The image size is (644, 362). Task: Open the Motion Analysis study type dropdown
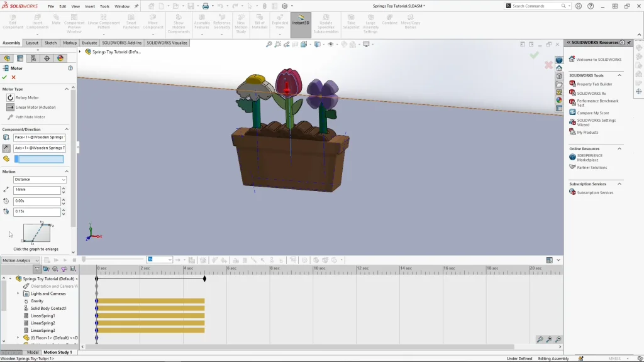pyautogui.click(x=20, y=260)
